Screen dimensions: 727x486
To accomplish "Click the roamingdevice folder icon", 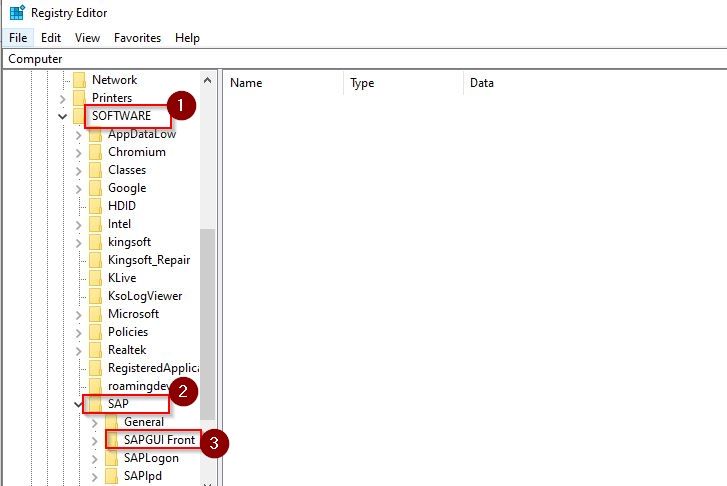I will tap(96, 386).
